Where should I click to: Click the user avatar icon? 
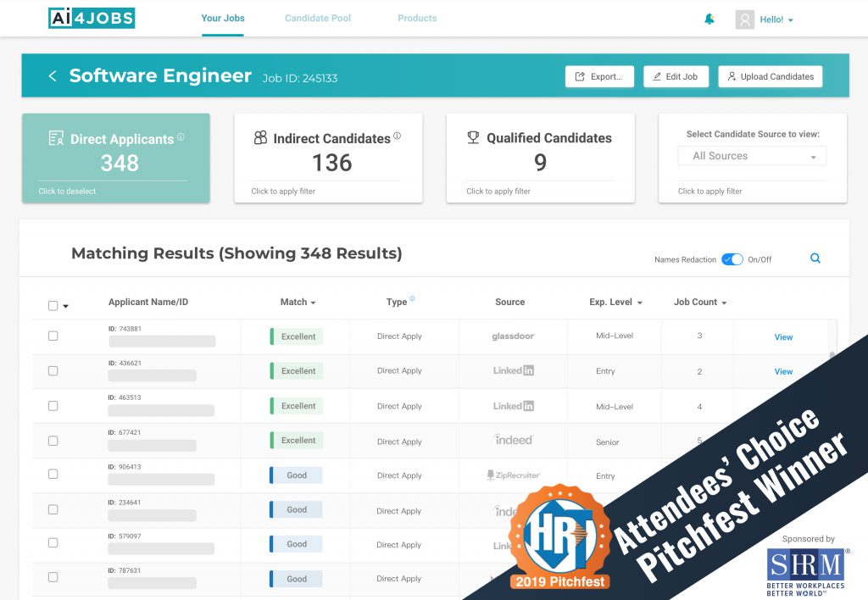point(744,20)
